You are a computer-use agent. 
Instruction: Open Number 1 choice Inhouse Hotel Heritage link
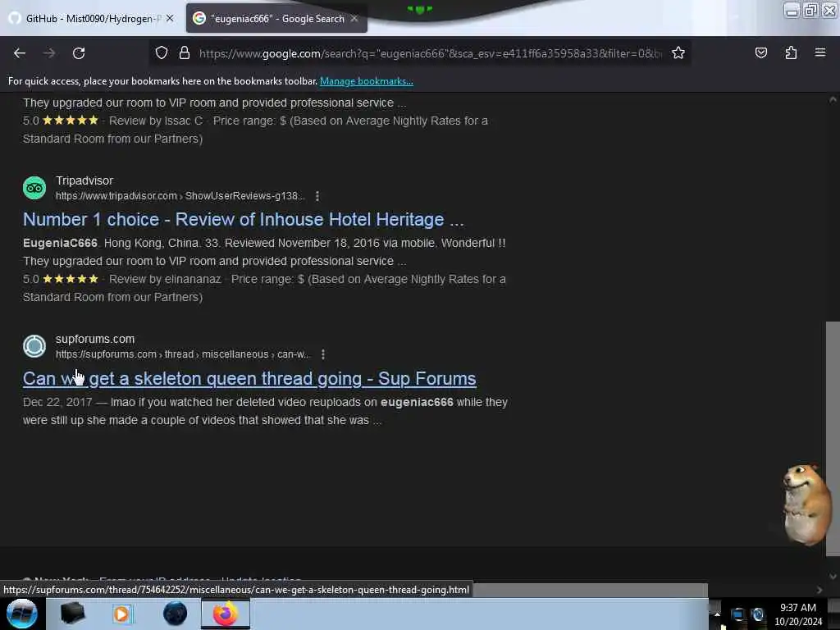tap(243, 219)
